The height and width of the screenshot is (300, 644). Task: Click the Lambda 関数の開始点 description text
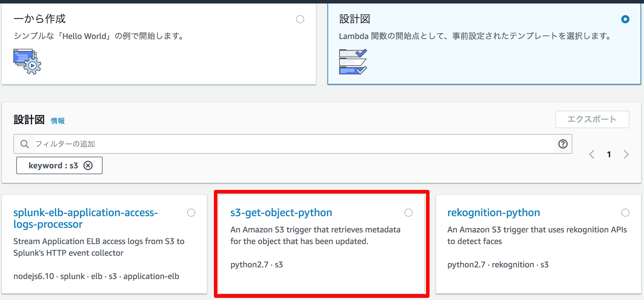[x=476, y=36]
